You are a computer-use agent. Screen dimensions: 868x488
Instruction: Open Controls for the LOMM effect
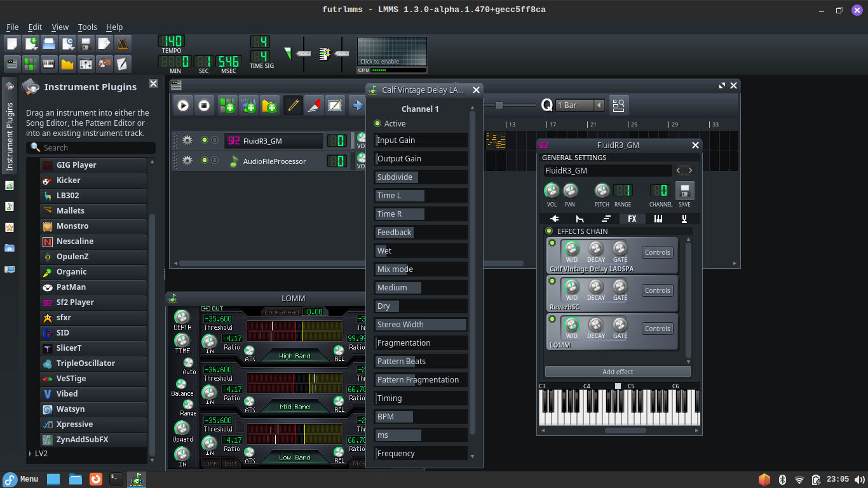pos(657,329)
